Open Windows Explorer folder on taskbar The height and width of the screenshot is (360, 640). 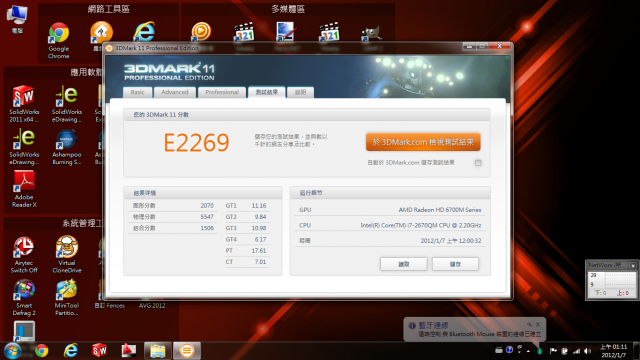(157, 351)
